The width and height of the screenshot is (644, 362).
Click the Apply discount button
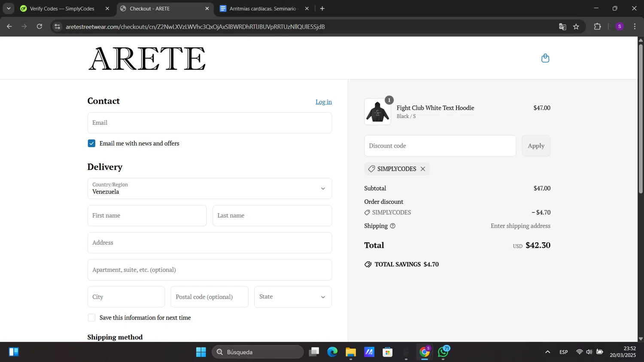[x=536, y=146]
